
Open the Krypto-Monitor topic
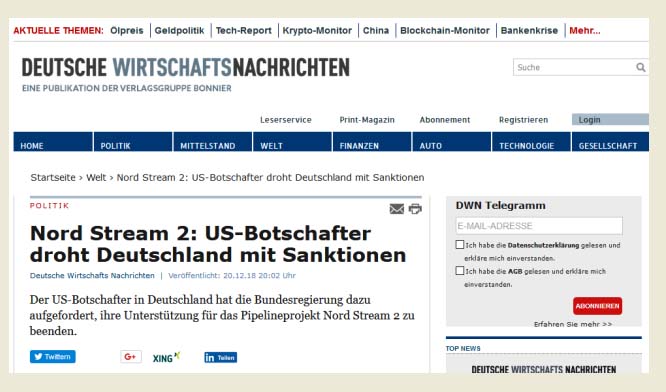317,31
